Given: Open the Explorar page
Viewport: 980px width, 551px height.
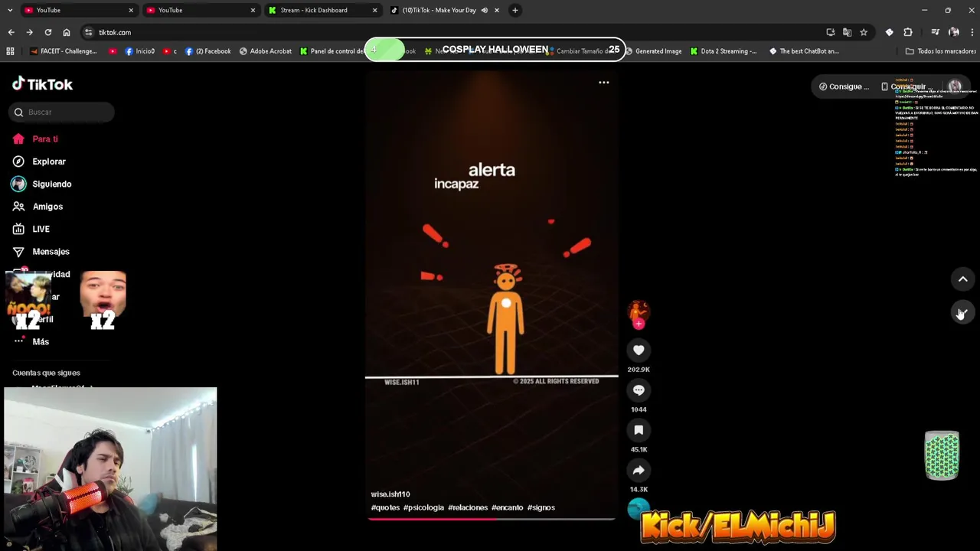Looking at the screenshot, I should (x=49, y=161).
